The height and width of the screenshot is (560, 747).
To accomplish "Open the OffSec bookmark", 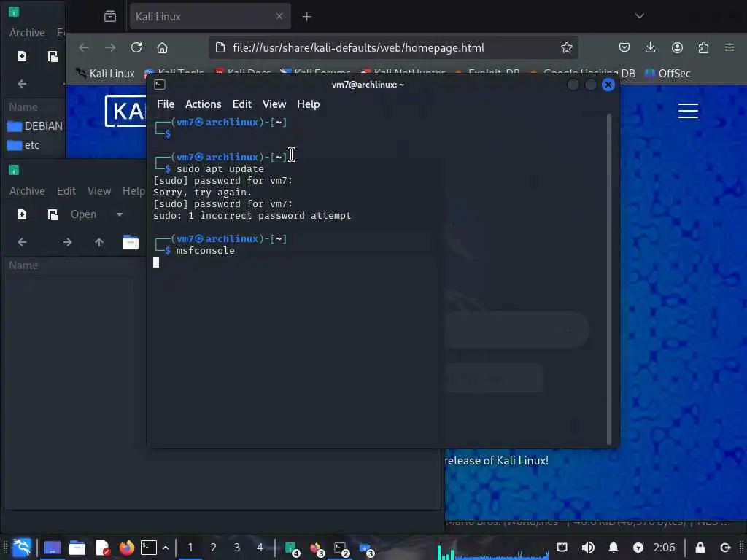I will coord(667,74).
